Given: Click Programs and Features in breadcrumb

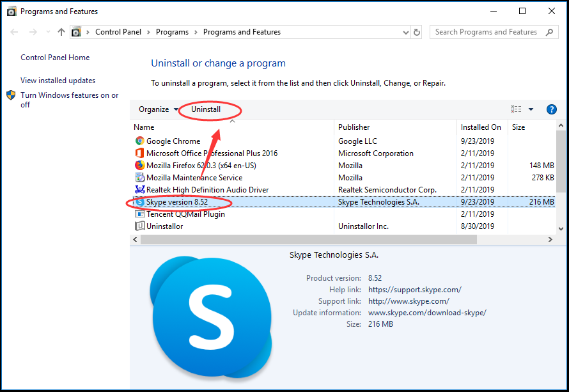Looking at the screenshot, I should pyautogui.click(x=242, y=32).
